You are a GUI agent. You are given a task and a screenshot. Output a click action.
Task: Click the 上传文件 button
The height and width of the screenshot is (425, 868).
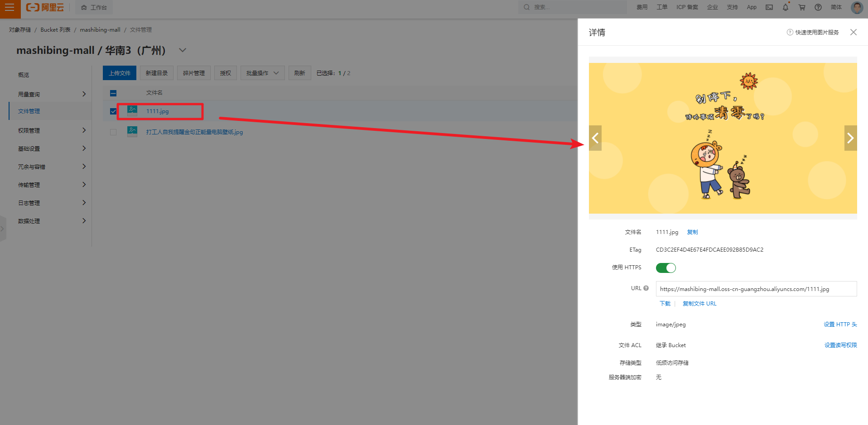tap(120, 73)
